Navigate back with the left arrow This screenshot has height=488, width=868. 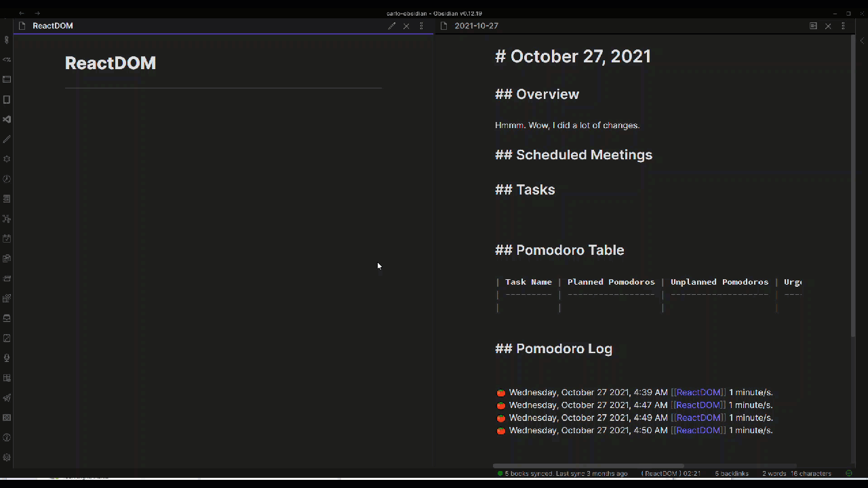(22, 13)
